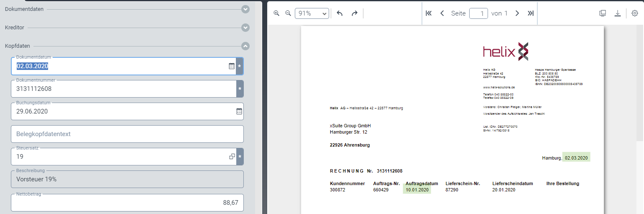The height and width of the screenshot is (214, 644).
Task: Open calendar picker for Dokumentdatum
Action: point(232,66)
